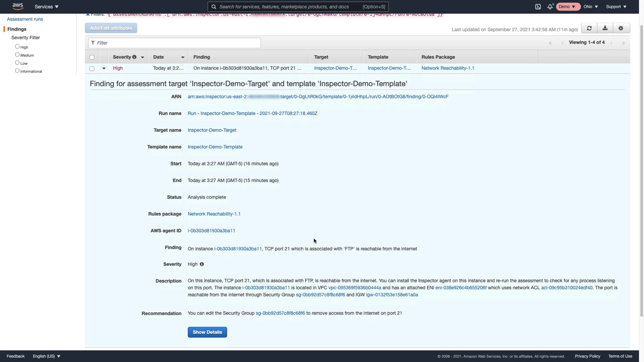Click the Finding column header
Image resolution: width=644 pixels, height=362 pixels.
coord(202,57)
